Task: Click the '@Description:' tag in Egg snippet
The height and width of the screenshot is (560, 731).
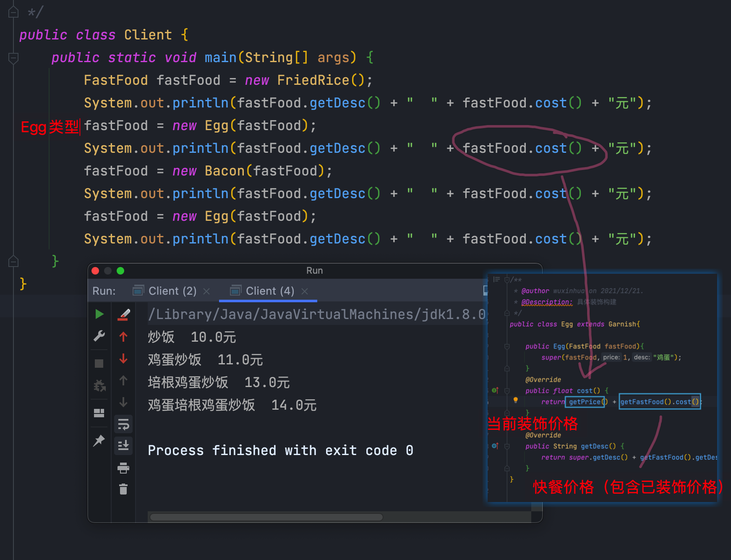Action: (x=547, y=302)
